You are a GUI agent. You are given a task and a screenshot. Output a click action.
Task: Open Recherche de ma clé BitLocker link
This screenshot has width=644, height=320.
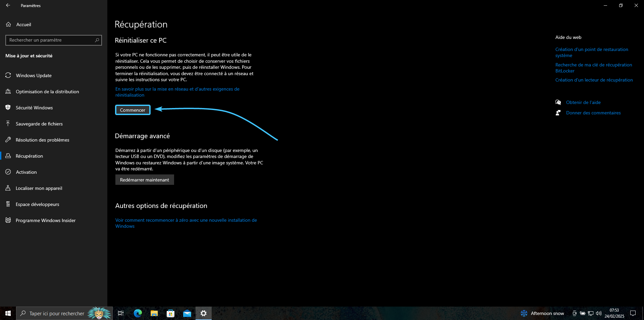click(x=594, y=68)
